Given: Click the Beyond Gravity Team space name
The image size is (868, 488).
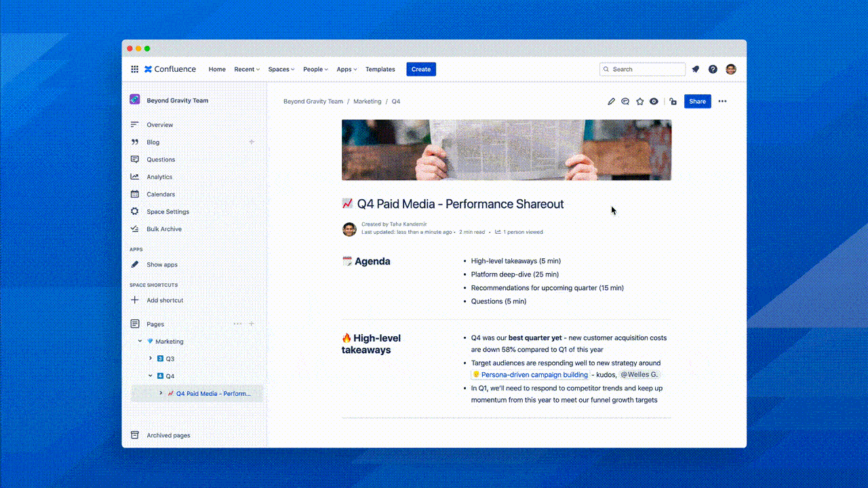Looking at the screenshot, I should point(178,100).
